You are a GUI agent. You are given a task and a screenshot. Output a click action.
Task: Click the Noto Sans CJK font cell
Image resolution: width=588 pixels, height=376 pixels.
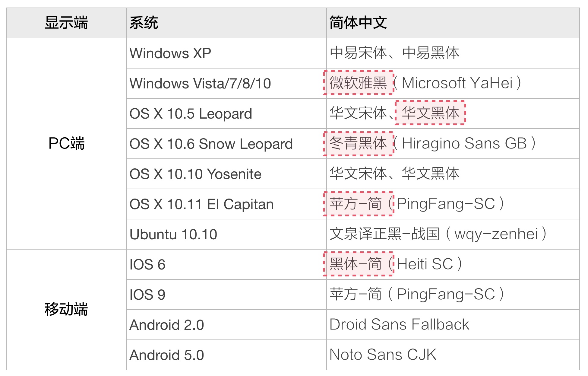click(383, 355)
